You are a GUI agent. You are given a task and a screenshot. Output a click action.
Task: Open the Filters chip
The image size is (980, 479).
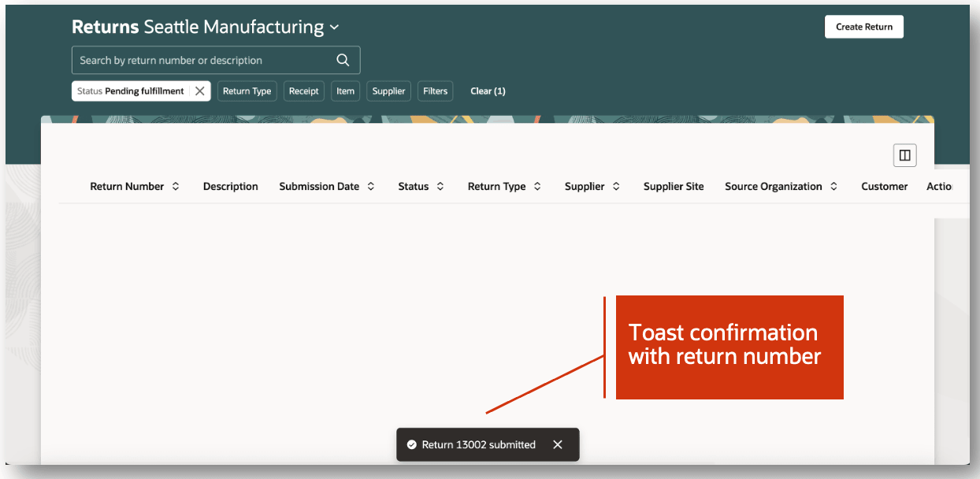[x=435, y=91]
